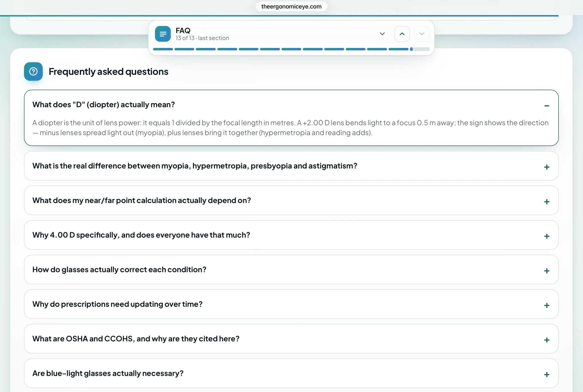Image resolution: width=583 pixels, height=392 pixels.
Task: Click the FAQ section list icon
Action: click(x=163, y=34)
